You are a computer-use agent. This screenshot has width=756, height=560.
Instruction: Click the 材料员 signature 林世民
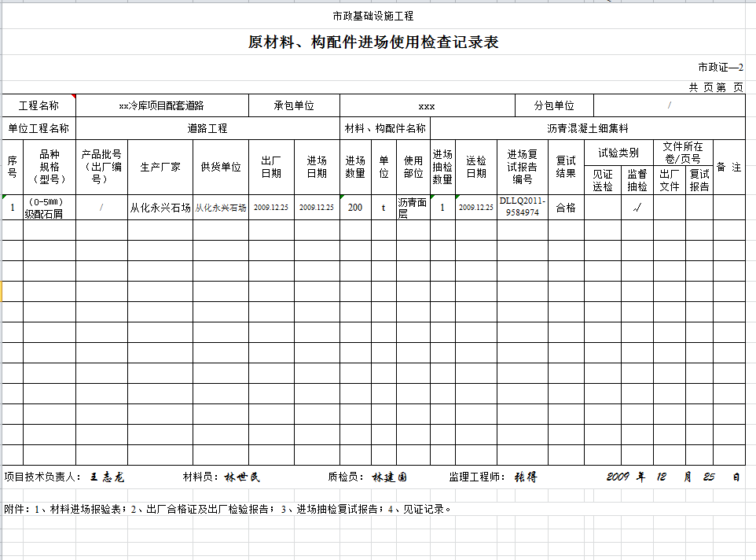coord(242,477)
